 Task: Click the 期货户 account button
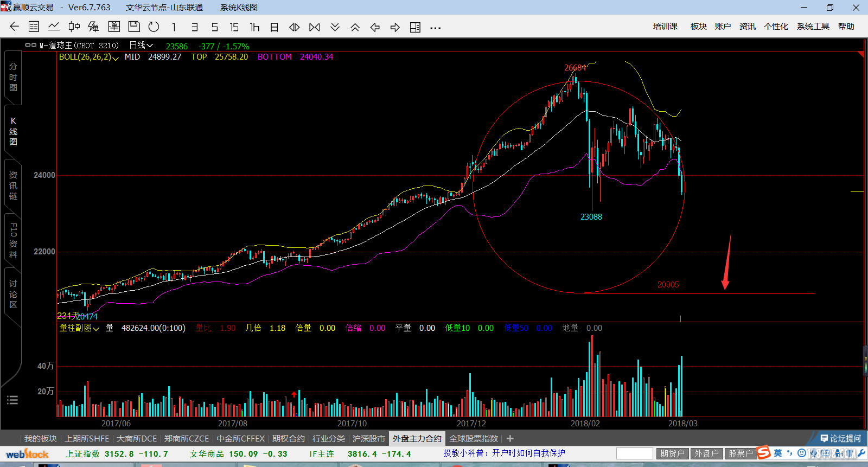672,453
